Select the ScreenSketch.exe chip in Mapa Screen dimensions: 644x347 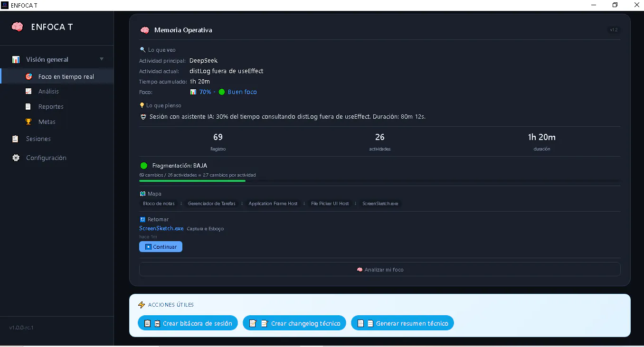tap(380, 203)
